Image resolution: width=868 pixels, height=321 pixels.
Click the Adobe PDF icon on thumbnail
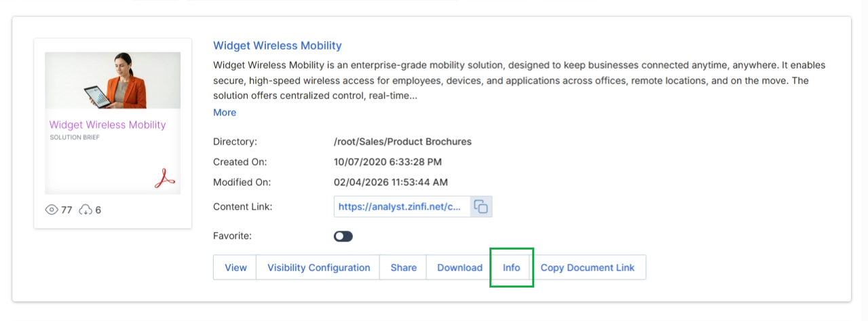click(164, 178)
